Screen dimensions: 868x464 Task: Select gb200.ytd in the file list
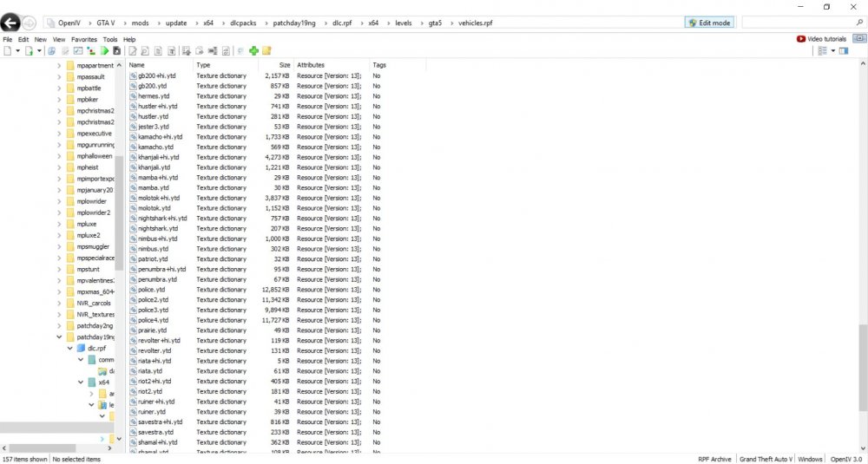click(152, 86)
